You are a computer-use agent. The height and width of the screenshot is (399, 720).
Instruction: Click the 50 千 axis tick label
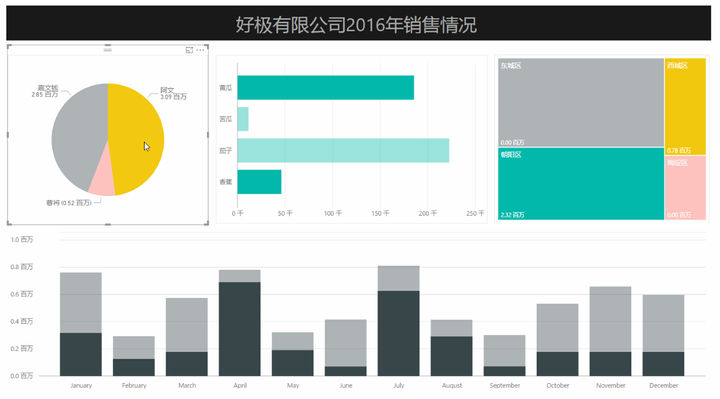(x=285, y=214)
